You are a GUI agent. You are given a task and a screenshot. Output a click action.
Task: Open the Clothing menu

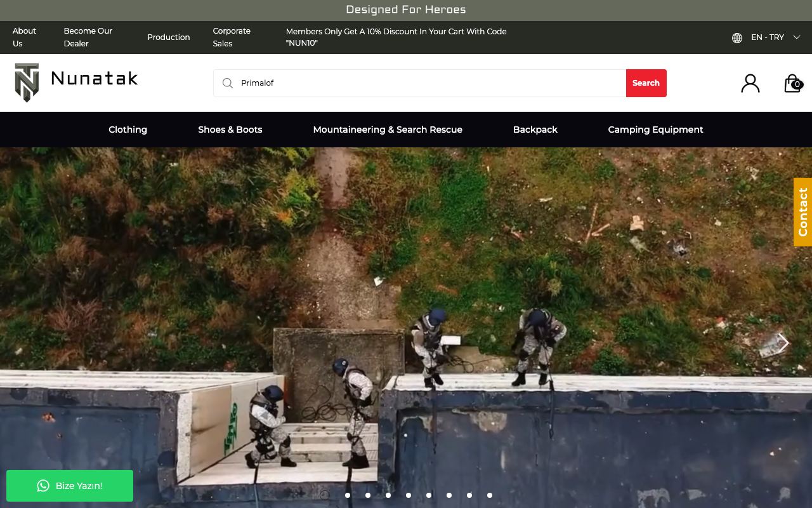pos(128,130)
